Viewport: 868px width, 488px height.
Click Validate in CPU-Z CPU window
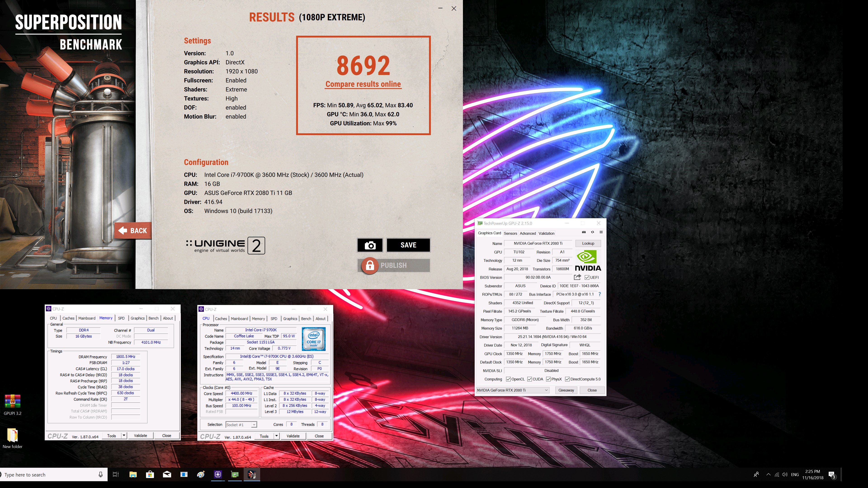[x=293, y=436]
